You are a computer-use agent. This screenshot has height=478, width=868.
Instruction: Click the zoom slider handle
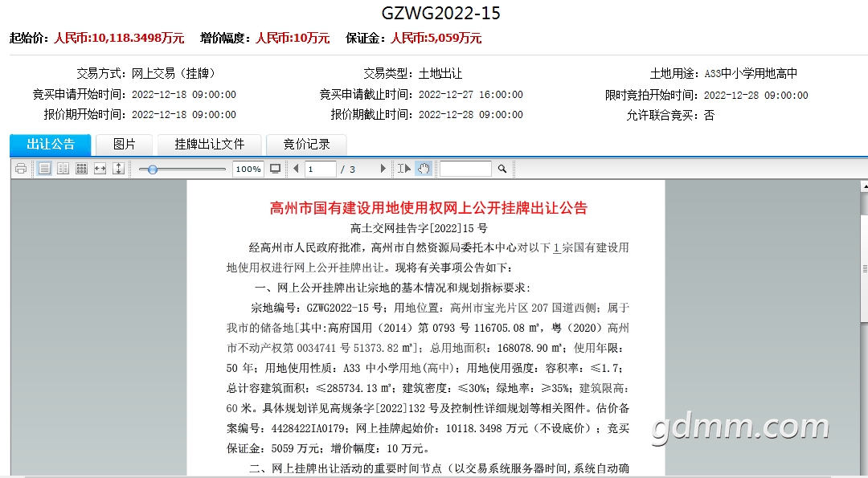(x=152, y=170)
